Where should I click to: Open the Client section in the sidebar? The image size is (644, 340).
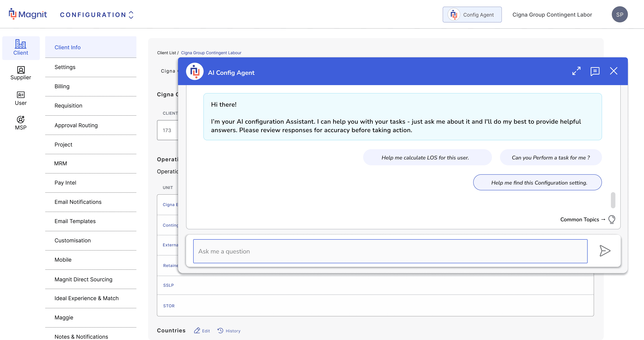pyautogui.click(x=21, y=48)
